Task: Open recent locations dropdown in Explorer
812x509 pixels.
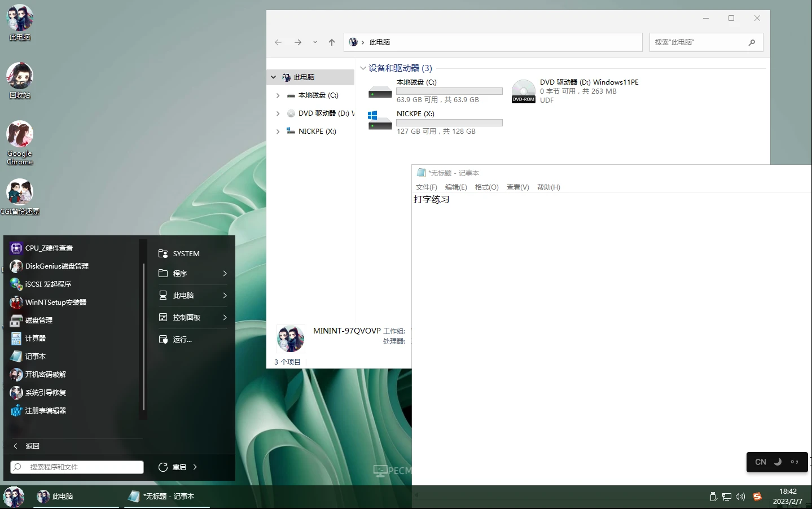Action: click(315, 42)
